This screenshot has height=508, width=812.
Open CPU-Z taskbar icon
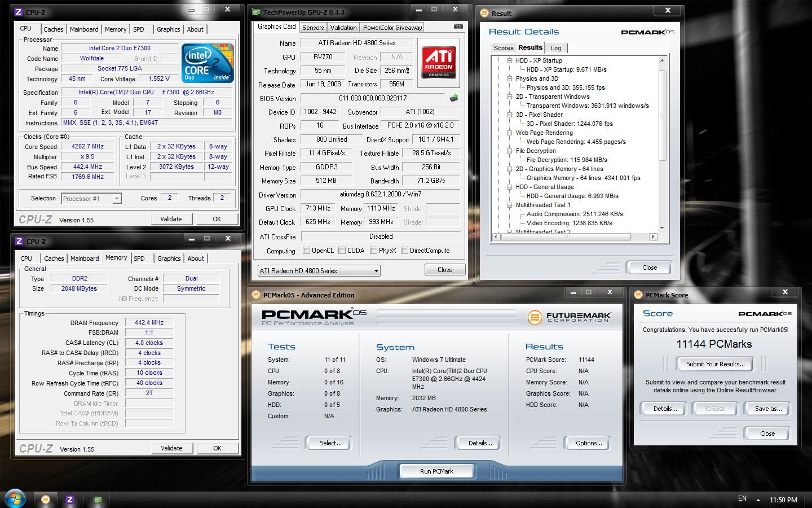pyautogui.click(x=70, y=500)
